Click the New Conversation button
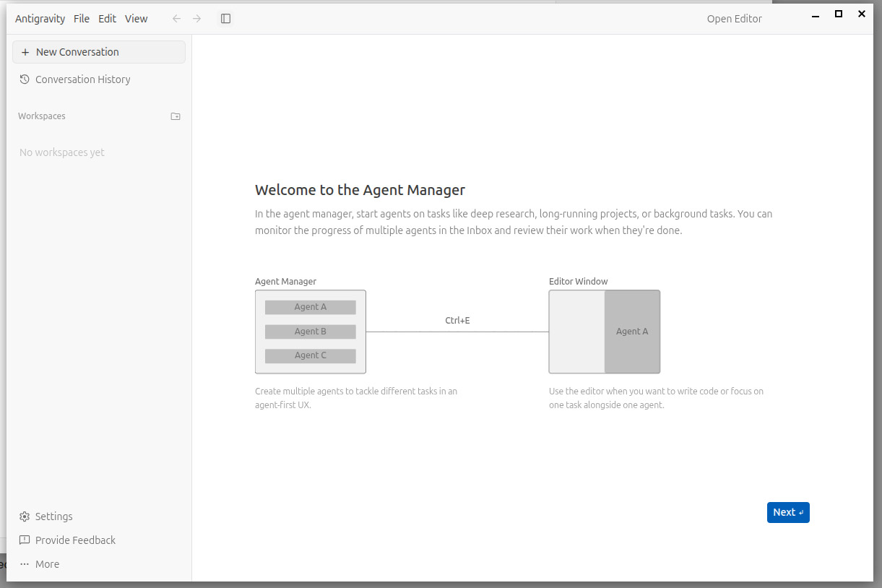882x588 pixels. coord(99,52)
